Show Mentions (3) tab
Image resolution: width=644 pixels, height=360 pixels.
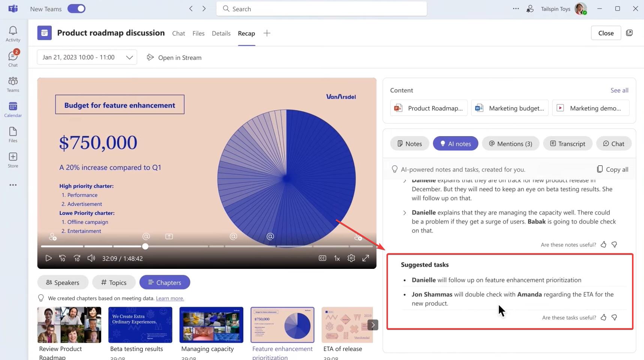point(511,144)
